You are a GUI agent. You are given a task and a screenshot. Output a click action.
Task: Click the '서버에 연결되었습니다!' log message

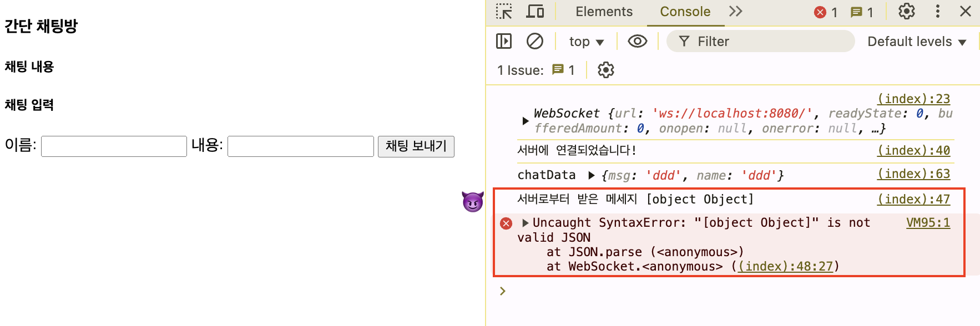577,150
